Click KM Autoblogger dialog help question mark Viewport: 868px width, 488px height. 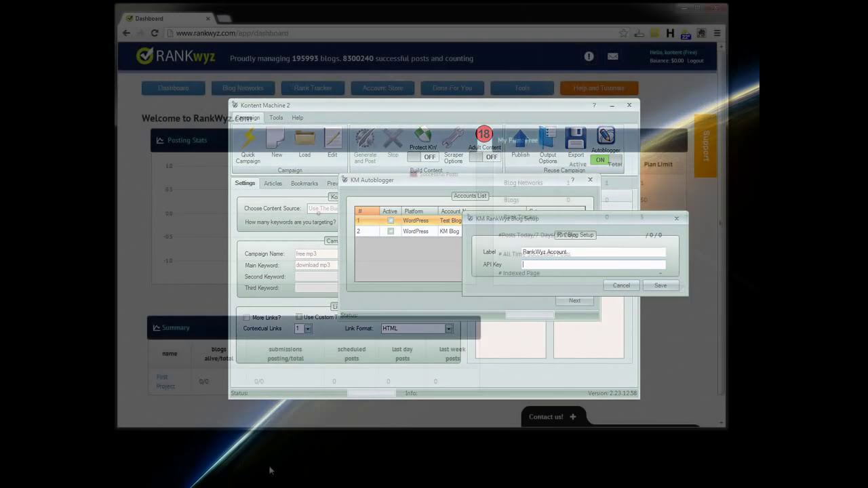point(572,180)
